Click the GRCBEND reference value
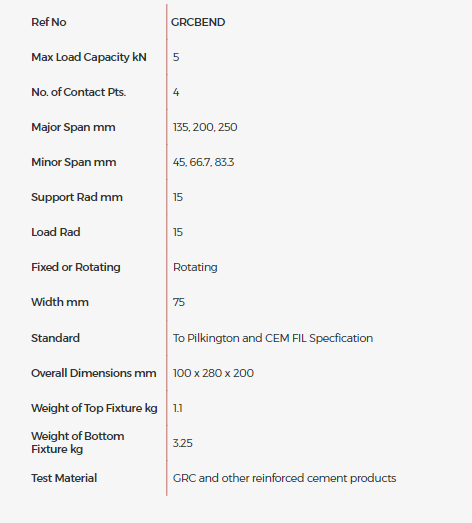472x523 pixels. [198, 22]
